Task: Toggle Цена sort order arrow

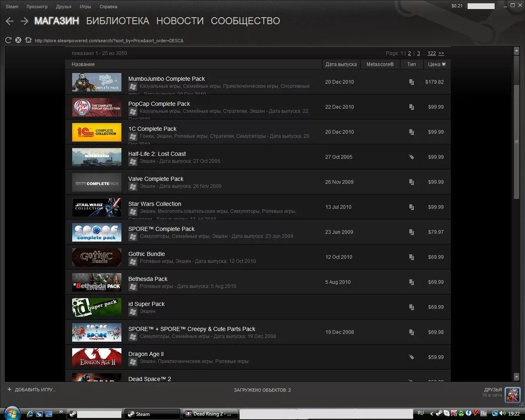Action: [443, 64]
